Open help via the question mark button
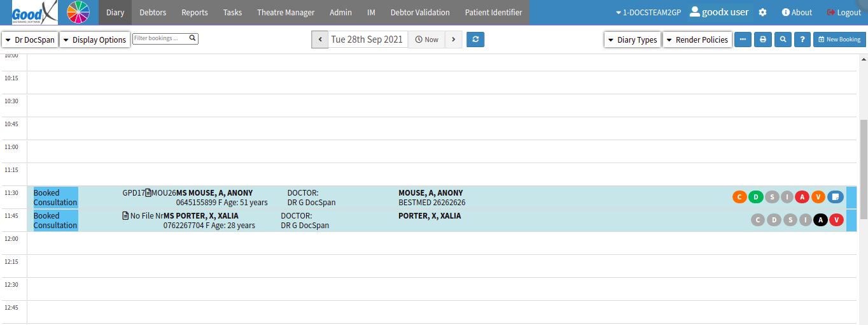Viewport: 868px width, 325px height. point(803,40)
